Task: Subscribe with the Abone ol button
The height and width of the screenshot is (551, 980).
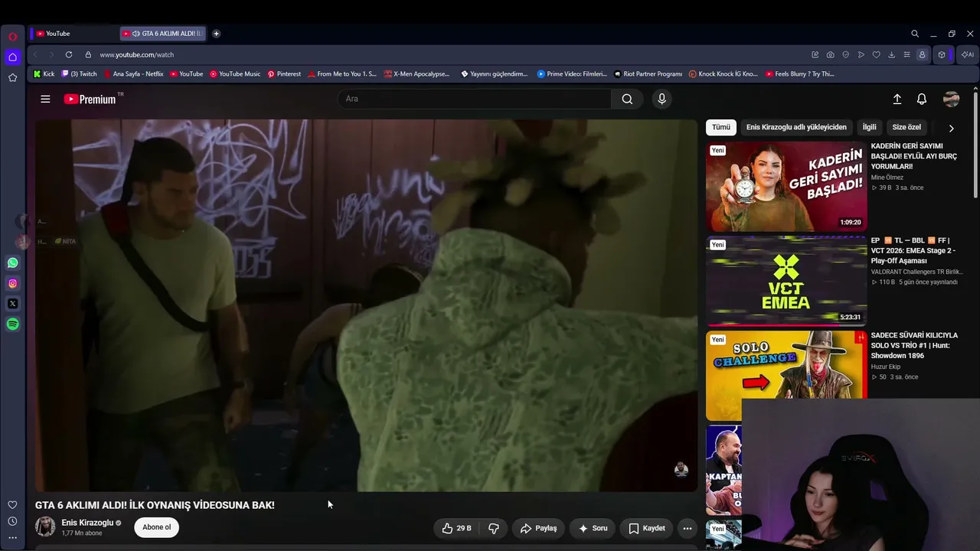Action: [x=156, y=527]
